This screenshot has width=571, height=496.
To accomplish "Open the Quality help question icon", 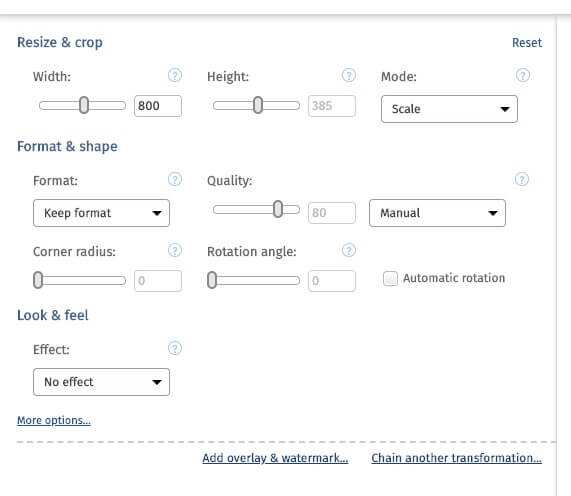I will (522, 180).
